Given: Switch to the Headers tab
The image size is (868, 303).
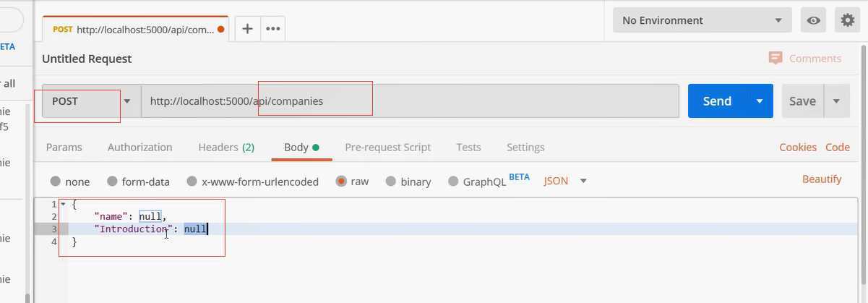Looking at the screenshot, I should pos(225,147).
